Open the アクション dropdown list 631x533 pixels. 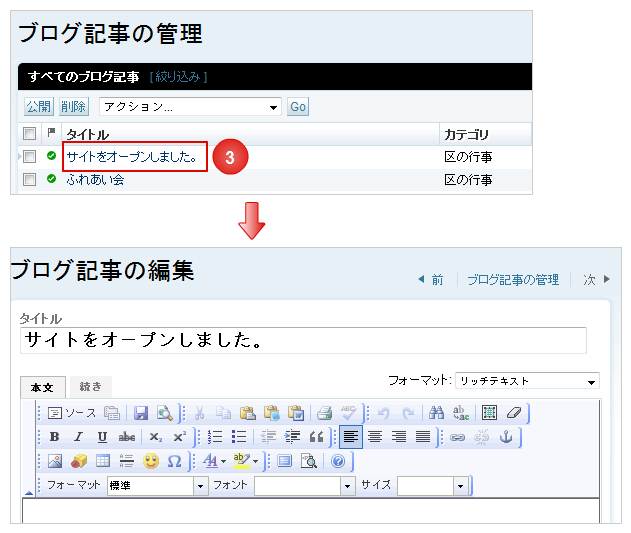click(190, 107)
